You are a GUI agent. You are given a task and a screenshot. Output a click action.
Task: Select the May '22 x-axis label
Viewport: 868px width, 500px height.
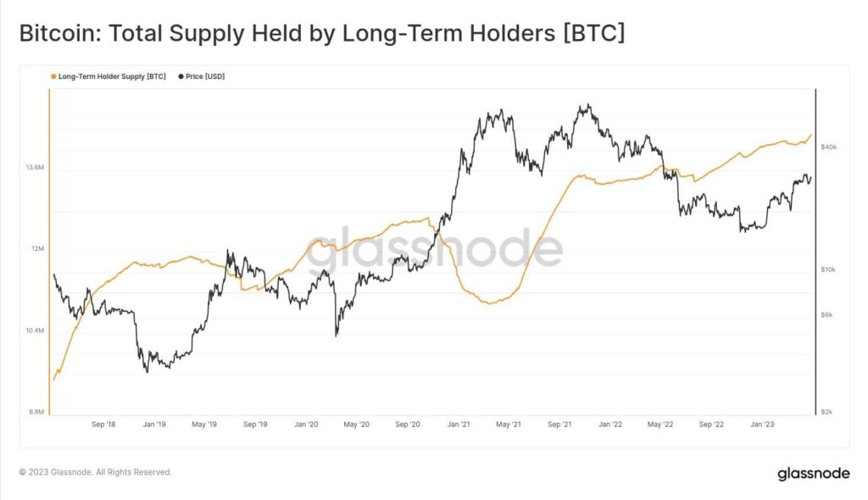[x=662, y=424]
